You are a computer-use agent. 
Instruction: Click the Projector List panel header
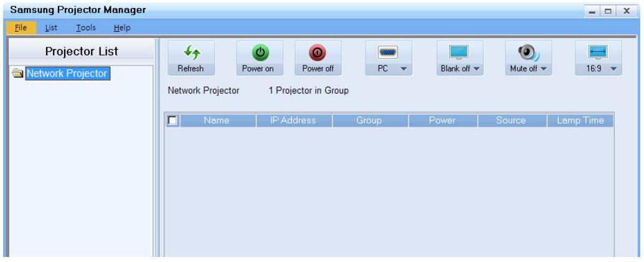[82, 51]
